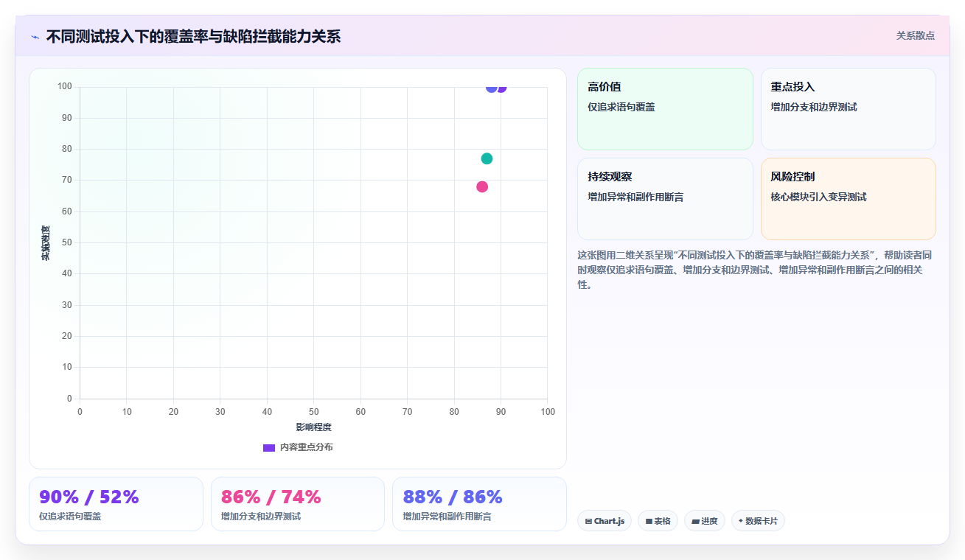Click the 增加异常和副作用断言 label under 88% / 86%

click(x=447, y=517)
